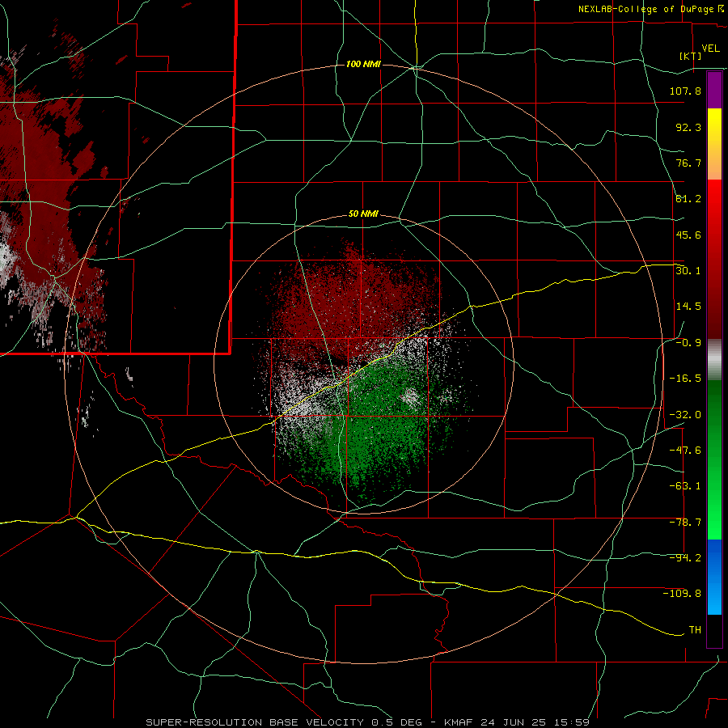The height and width of the screenshot is (728, 728).
Task: Click the -94.2 velocity scale value
Action: pos(685,557)
